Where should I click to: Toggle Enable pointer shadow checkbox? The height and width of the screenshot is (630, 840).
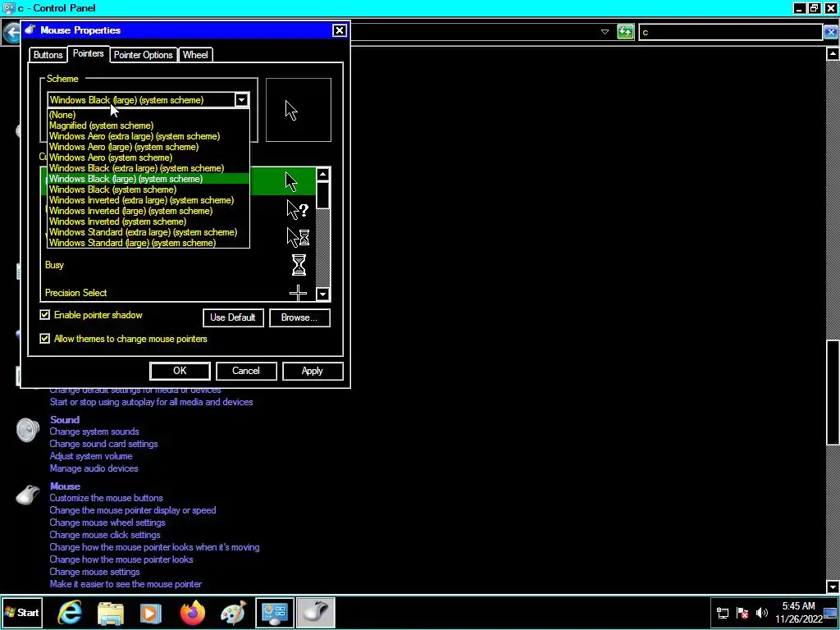pos(45,315)
